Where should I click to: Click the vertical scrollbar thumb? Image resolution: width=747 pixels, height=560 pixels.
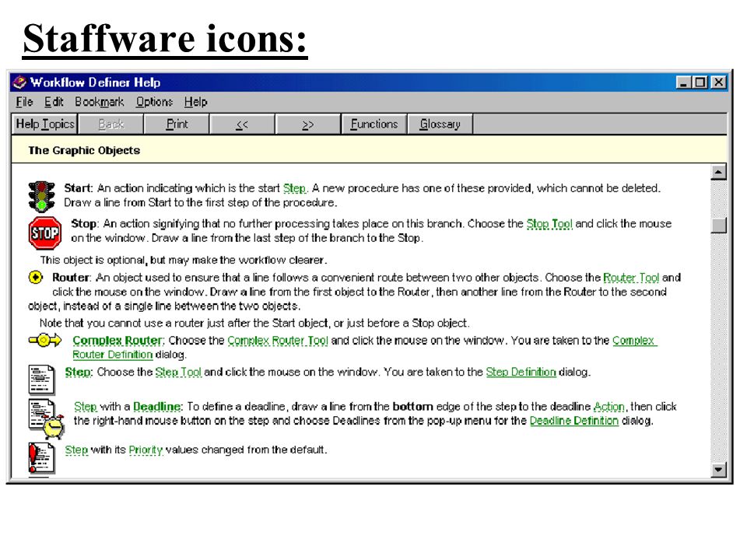click(718, 225)
